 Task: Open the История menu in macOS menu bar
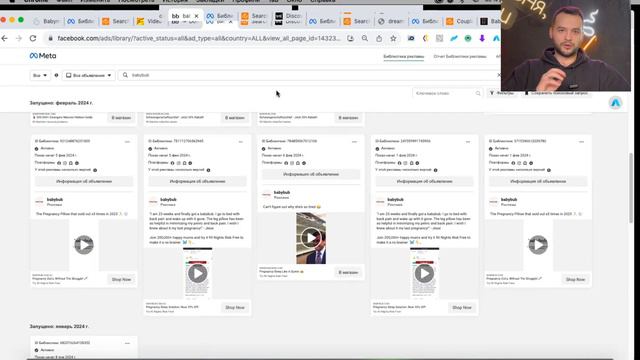(175, 2)
